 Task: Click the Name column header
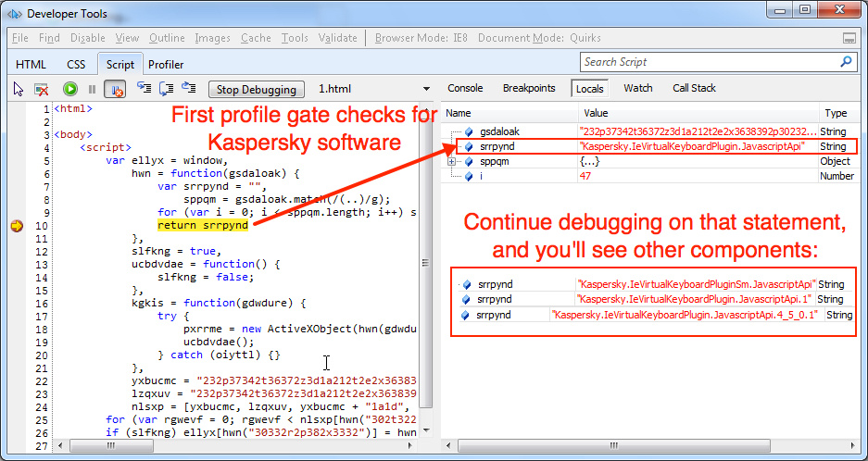(509, 113)
